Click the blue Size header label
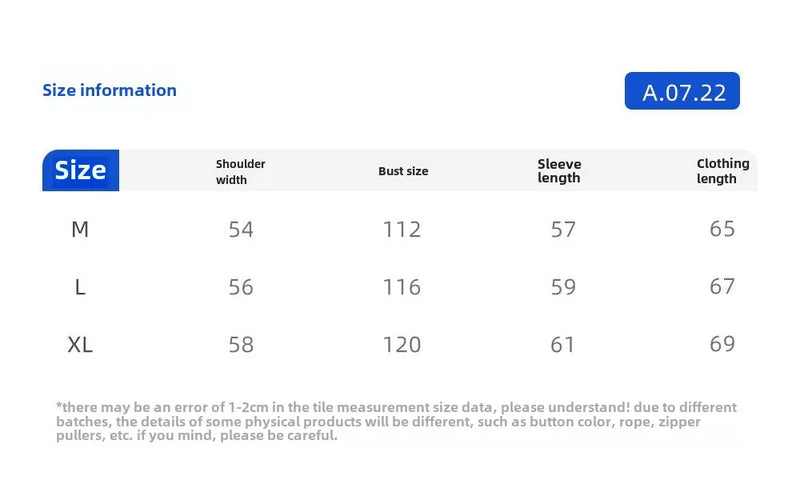Viewport: 800px width, 480px height. point(81,170)
